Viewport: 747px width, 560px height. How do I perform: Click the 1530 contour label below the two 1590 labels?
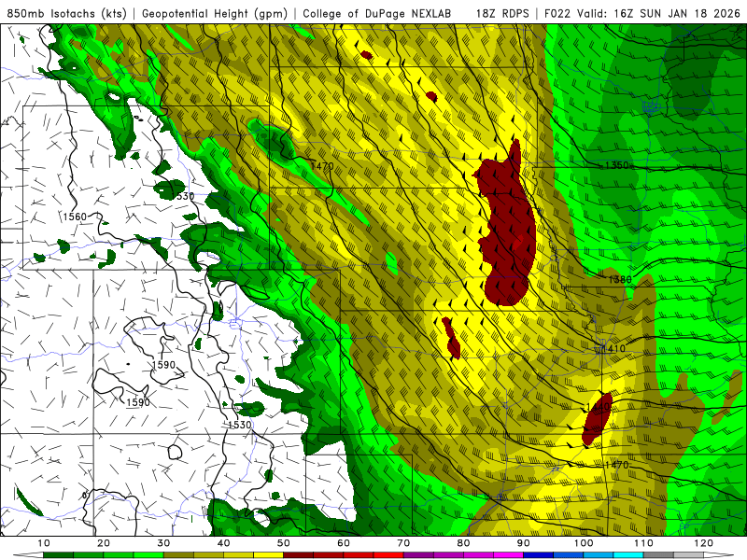239,425
